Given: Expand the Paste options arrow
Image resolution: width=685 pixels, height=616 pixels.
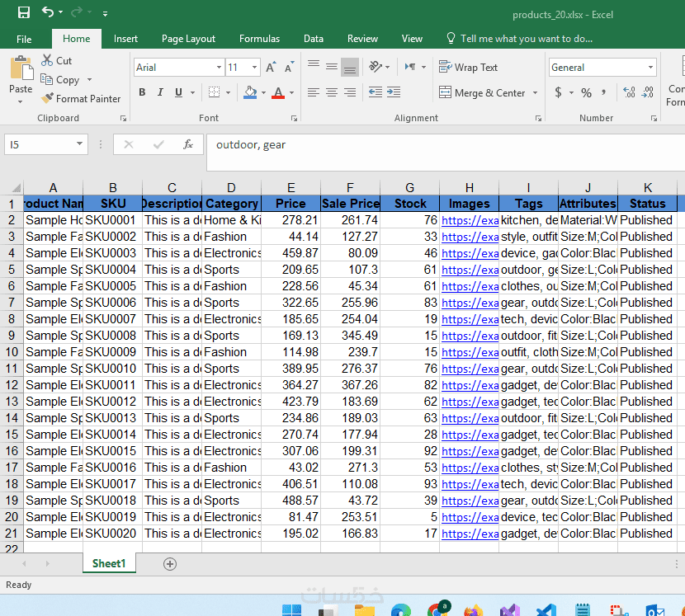Looking at the screenshot, I should pos(20,101).
